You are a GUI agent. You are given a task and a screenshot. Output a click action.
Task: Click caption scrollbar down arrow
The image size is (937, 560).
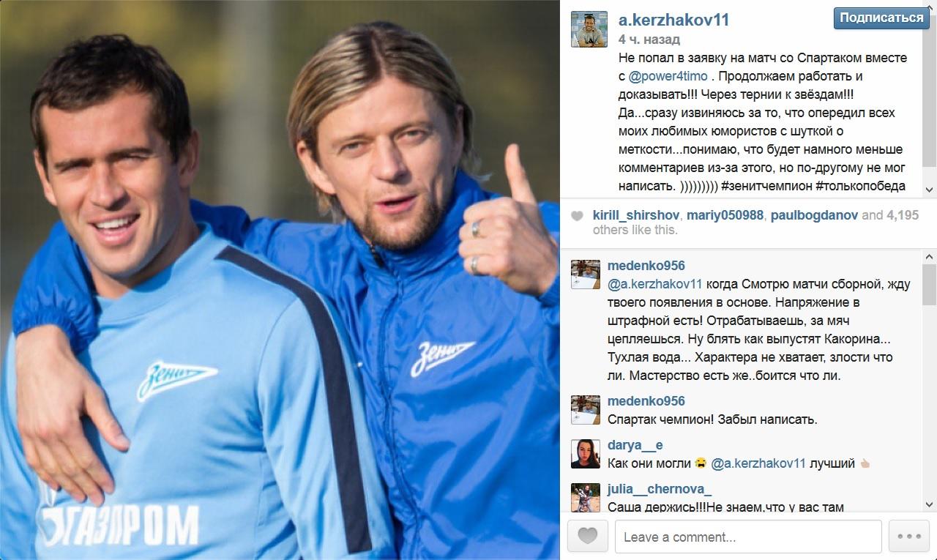click(930, 190)
